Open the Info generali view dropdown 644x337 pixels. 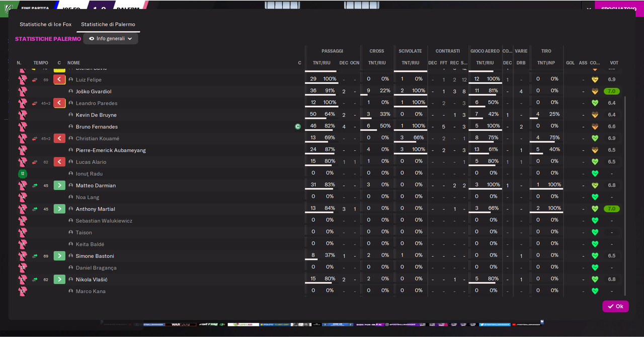click(111, 39)
